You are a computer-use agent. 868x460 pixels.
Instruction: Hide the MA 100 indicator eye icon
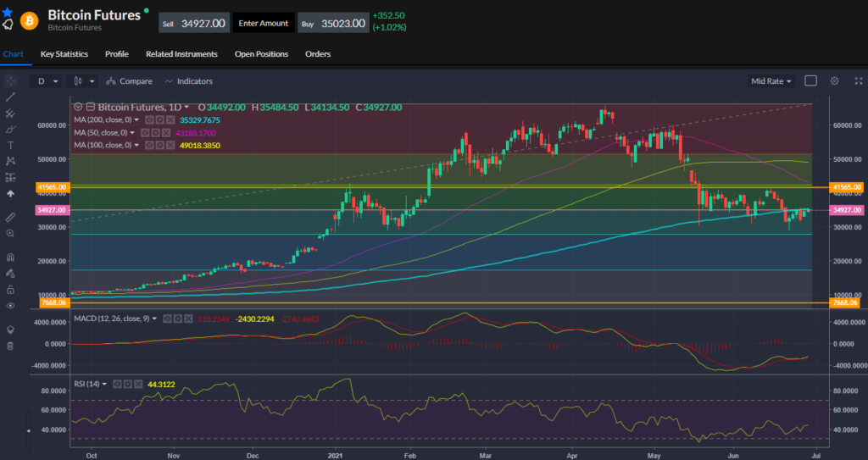(149, 146)
